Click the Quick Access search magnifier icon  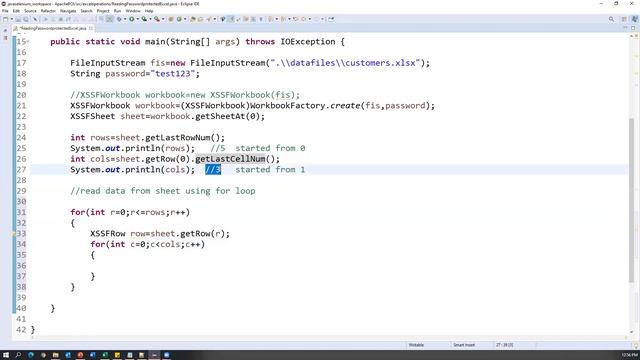pyautogui.click(x=611, y=19)
